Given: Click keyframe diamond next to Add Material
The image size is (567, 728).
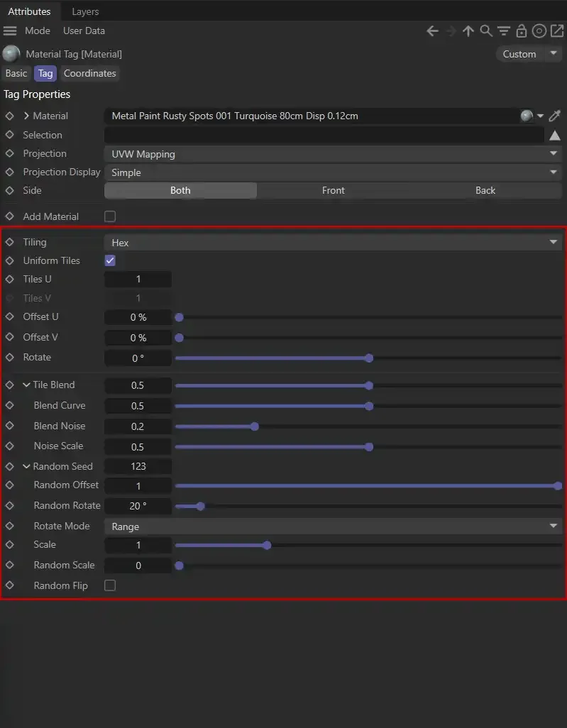Looking at the screenshot, I should click(9, 216).
